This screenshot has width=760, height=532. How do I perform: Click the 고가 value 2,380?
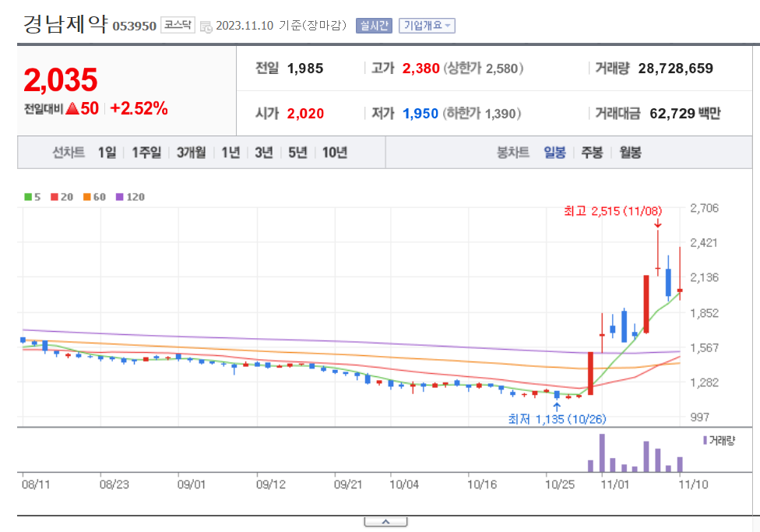pyautogui.click(x=420, y=69)
